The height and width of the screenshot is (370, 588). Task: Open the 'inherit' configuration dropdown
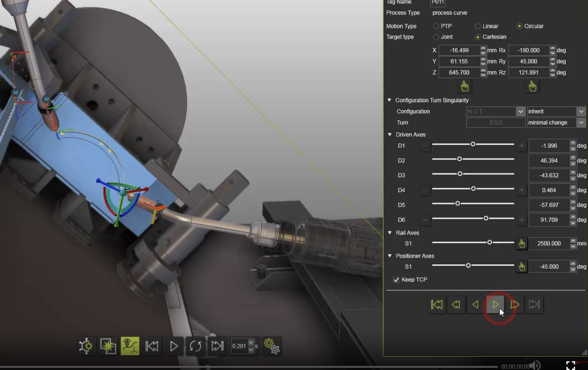tap(556, 112)
